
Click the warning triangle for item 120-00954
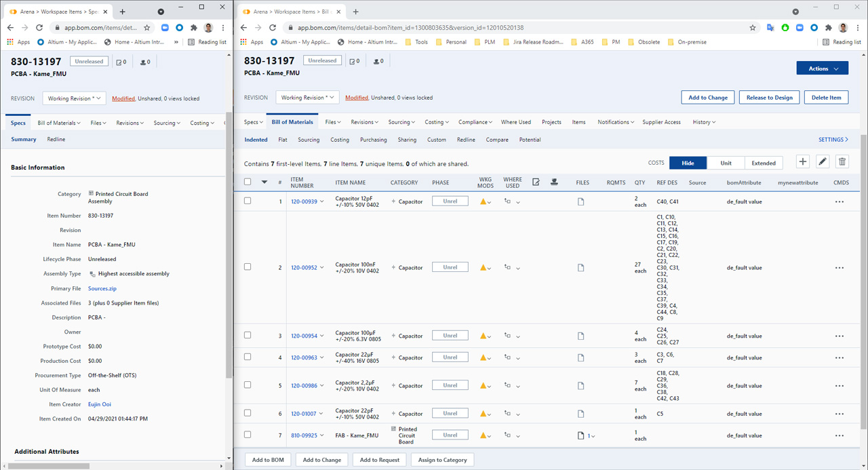pyautogui.click(x=484, y=336)
